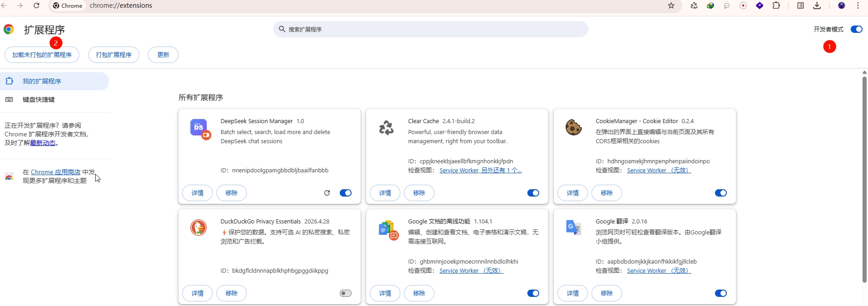Click 移除 for CookieManager - Cookie Editor
868x306 pixels.
tap(607, 193)
